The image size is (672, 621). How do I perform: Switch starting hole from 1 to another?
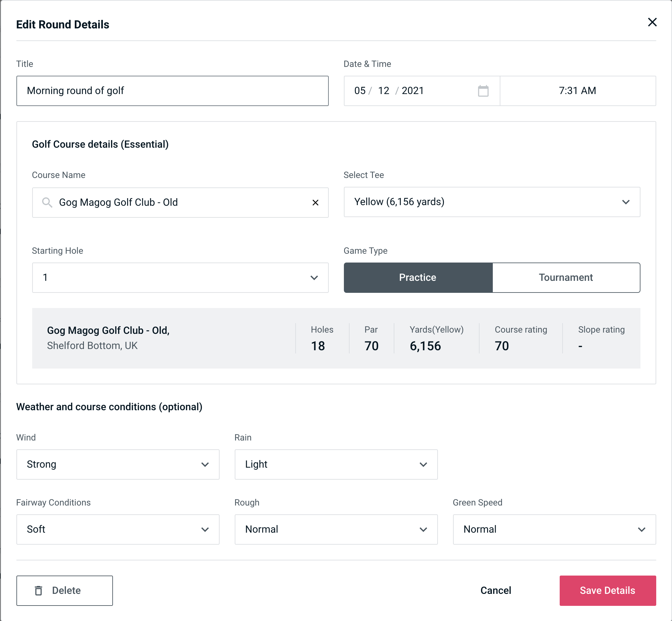tap(180, 277)
